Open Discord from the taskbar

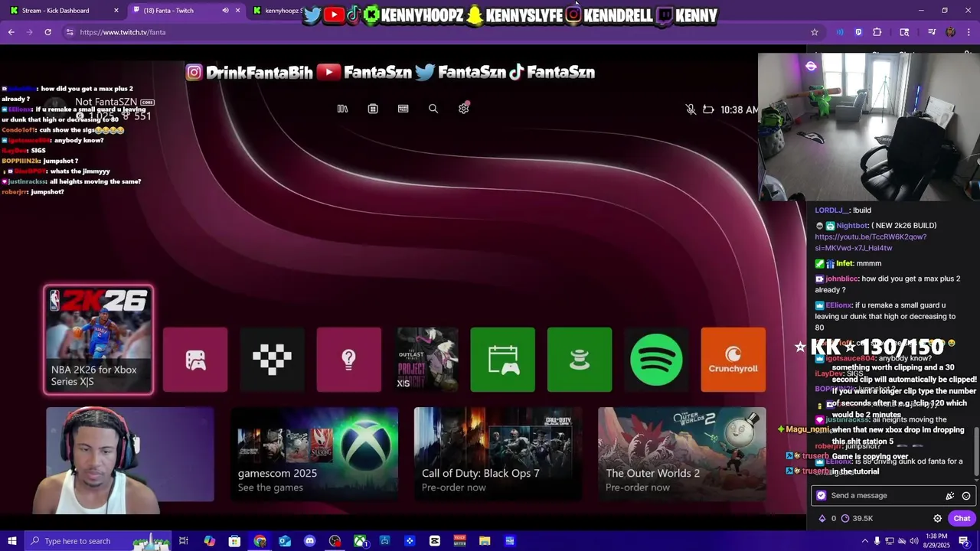pyautogui.click(x=309, y=541)
